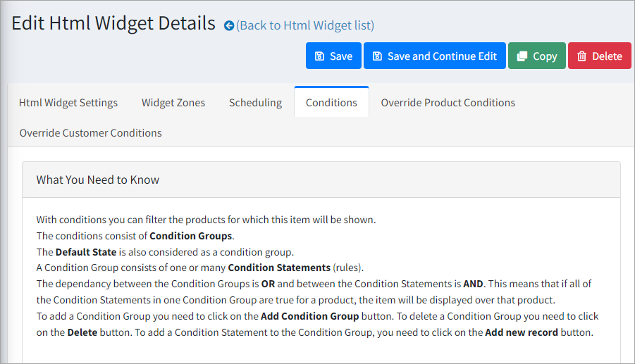Select the Conditions tab
The image size is (635, 364).
(331, 103)
